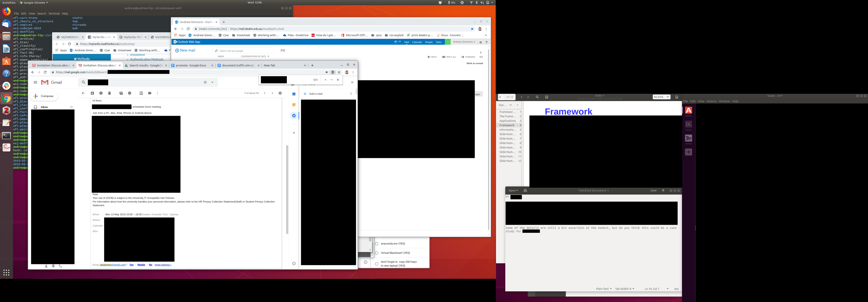Select Applications in the PDF outline
The width and height of the screenshot is (868, 302).
click(507, 121)
